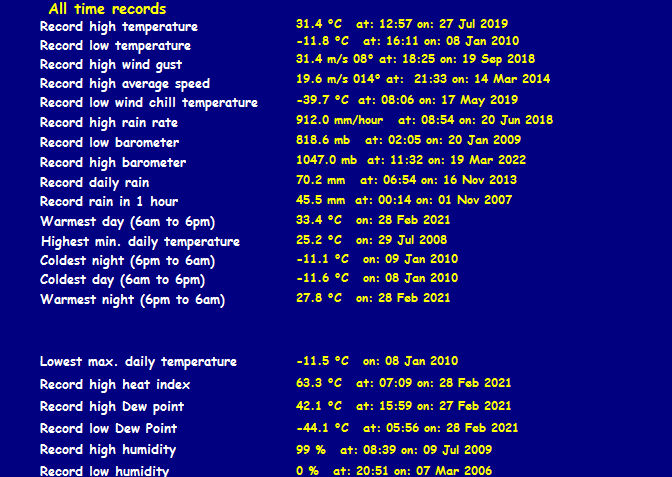The height and width of the screenshot is (477, 672).
Task: Select the 'Highest min. daily temperature' label
Action: point(140,242)
